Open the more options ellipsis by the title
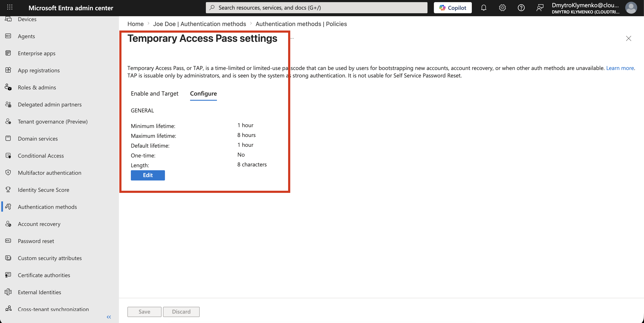 tap(292, 38)
